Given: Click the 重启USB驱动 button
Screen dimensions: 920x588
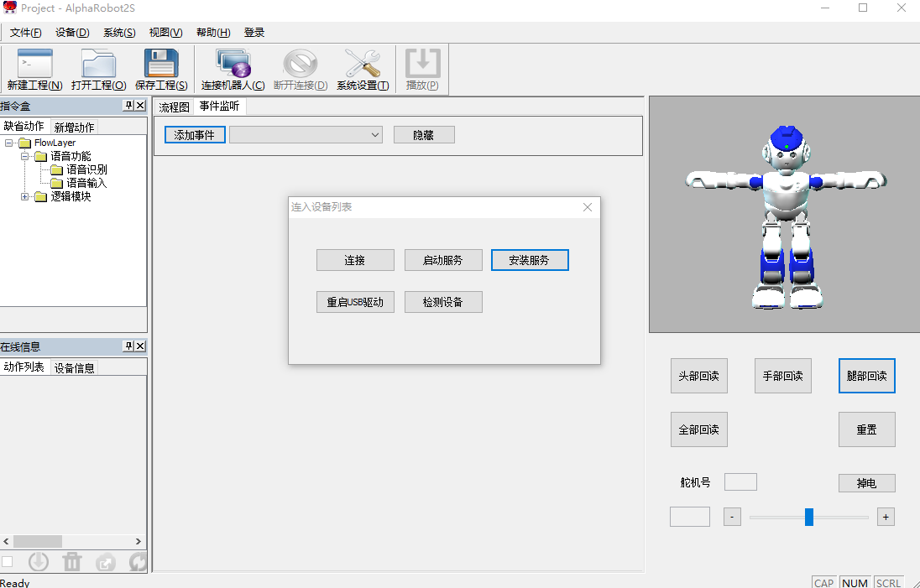Looking at the screenshot, I should point(355,302).
